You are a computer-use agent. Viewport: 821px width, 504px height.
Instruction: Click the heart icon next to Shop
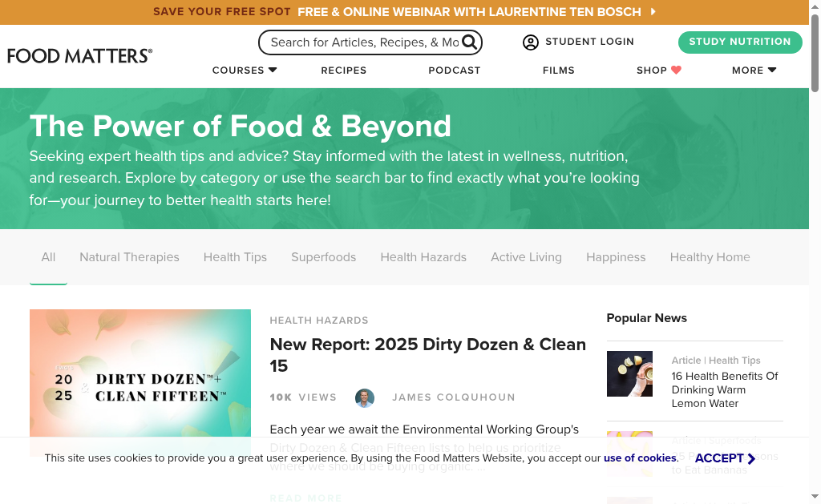(677, 71)
